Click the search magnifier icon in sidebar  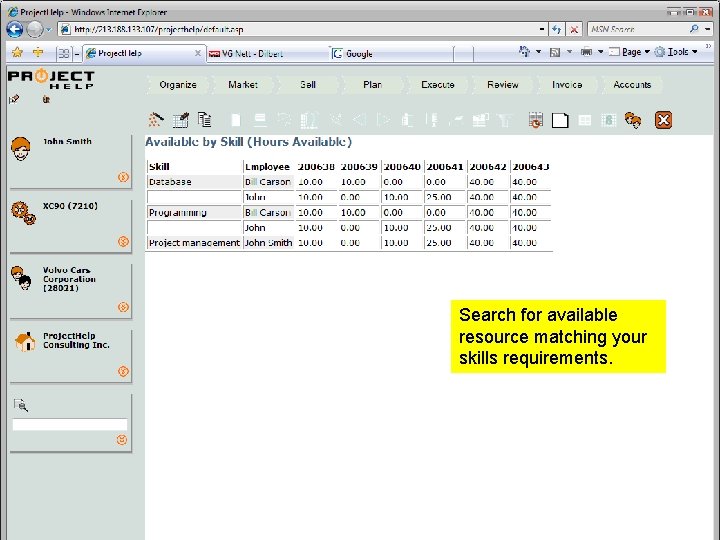coord(21,405)
